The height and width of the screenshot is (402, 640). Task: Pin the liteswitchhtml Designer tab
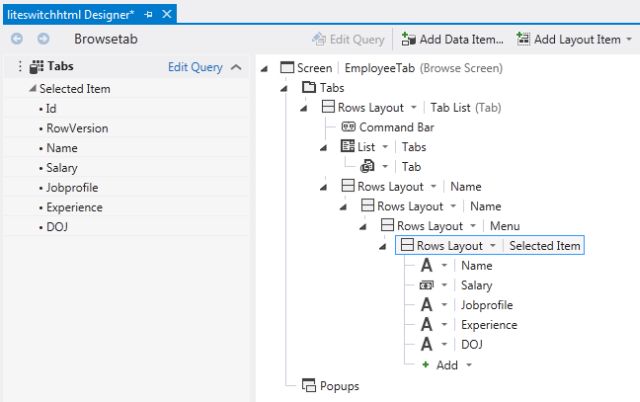pyautogui.click(x=149, y=15)
